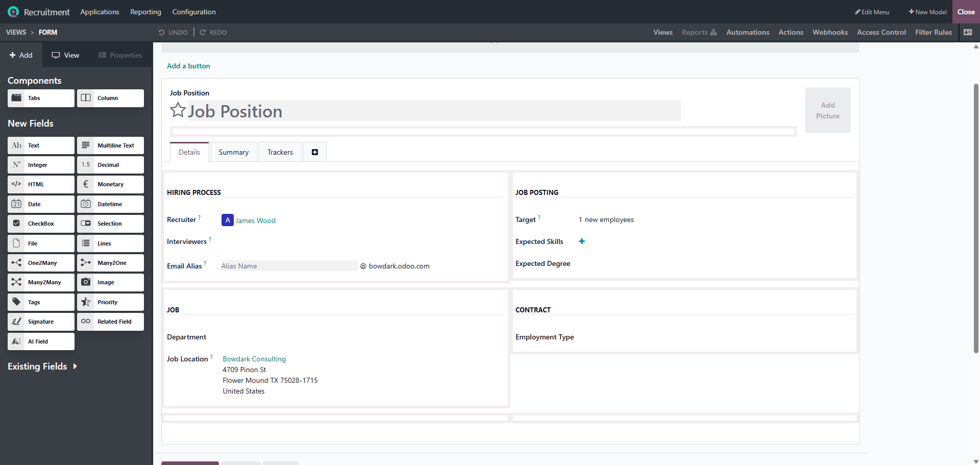Image resolution: width=980 pixels, height=465 pixels.
Task: Pick the Signature field component
Action: pyautogui.click(x=41, y=322)
